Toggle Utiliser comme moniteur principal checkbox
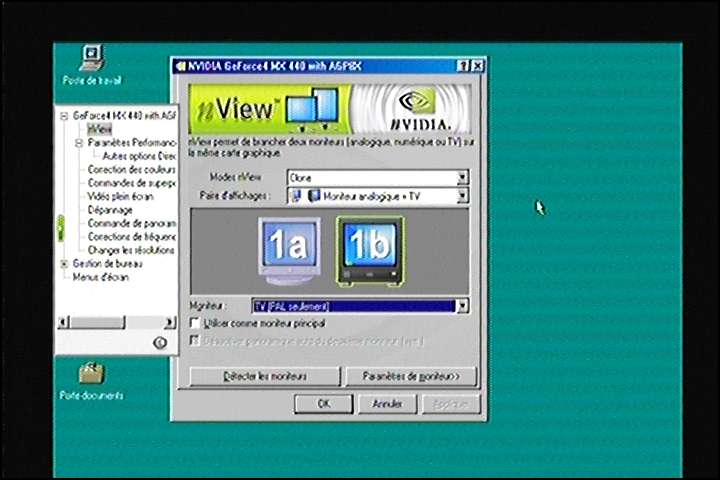This screenshot has height=480, width=720. pyautogui.click(x=195, y=323)
